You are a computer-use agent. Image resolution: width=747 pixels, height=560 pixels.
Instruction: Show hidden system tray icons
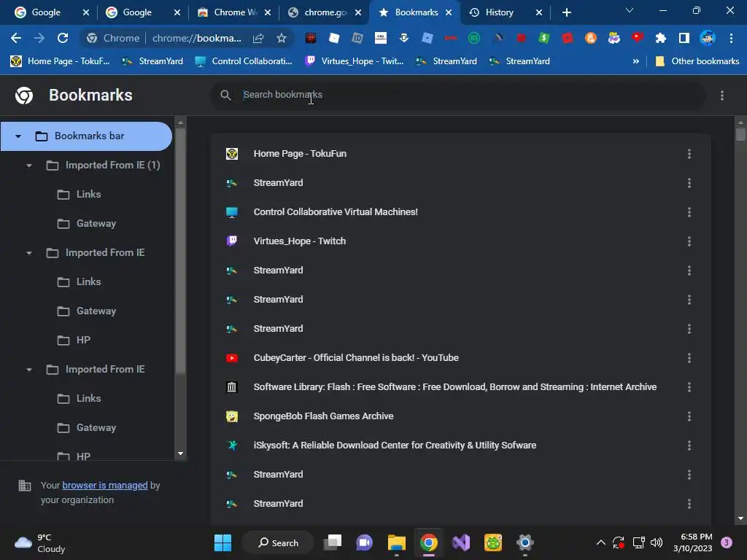pos(601,542)
